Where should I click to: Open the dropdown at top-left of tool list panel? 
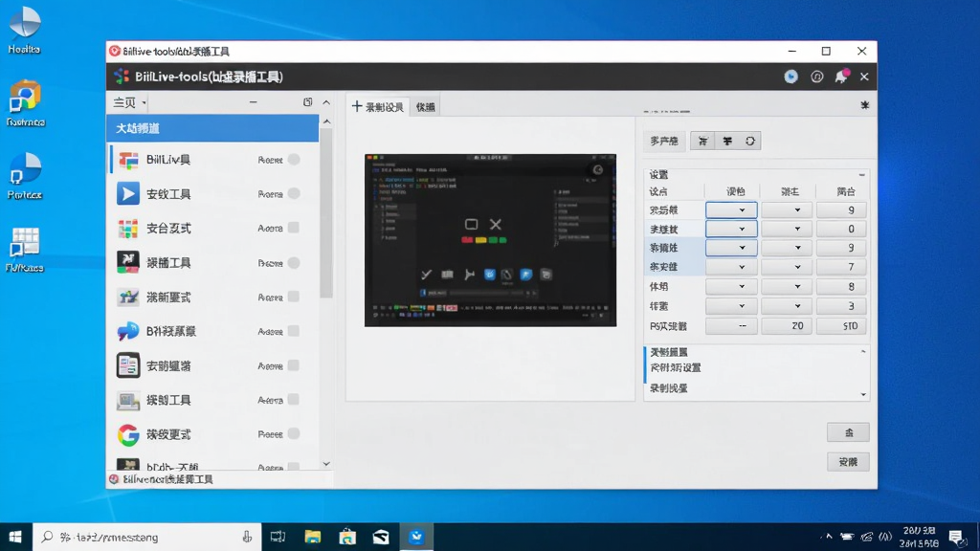point(129,102)
